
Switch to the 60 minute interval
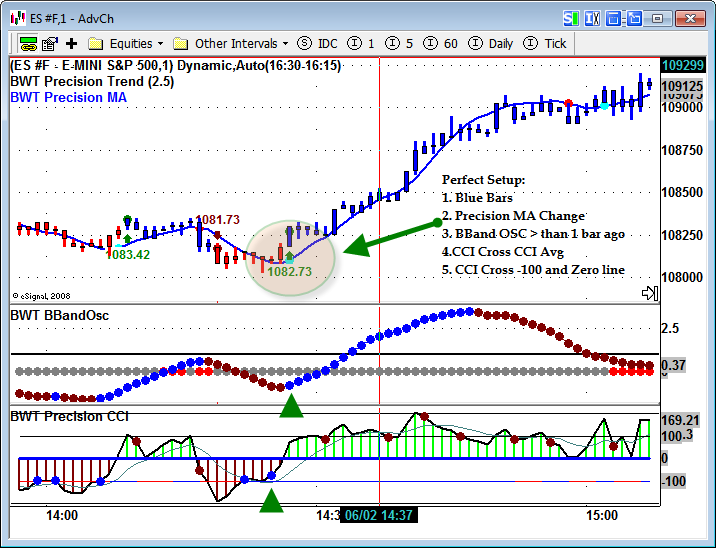pyautogui.click(x=440, y=44)
